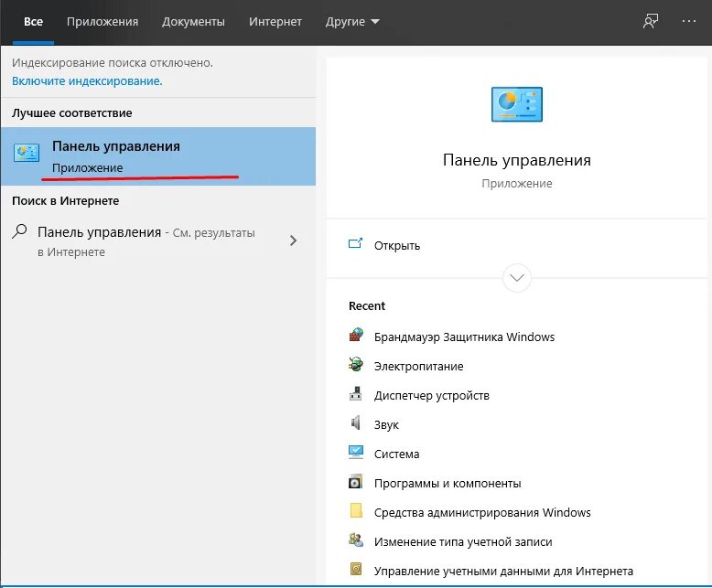This screenshot has height=588, width=712.
Task: Switch to the Приложения tab
Action: 102,21
